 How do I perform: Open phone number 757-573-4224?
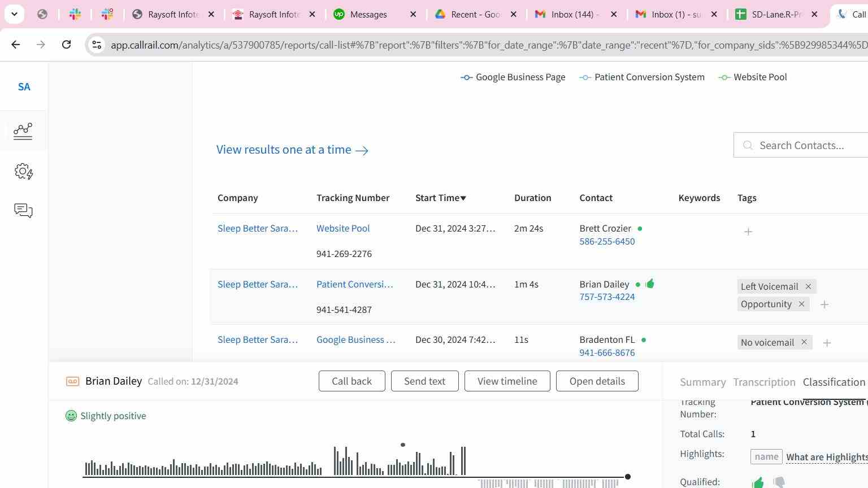[x=607, y=297]
